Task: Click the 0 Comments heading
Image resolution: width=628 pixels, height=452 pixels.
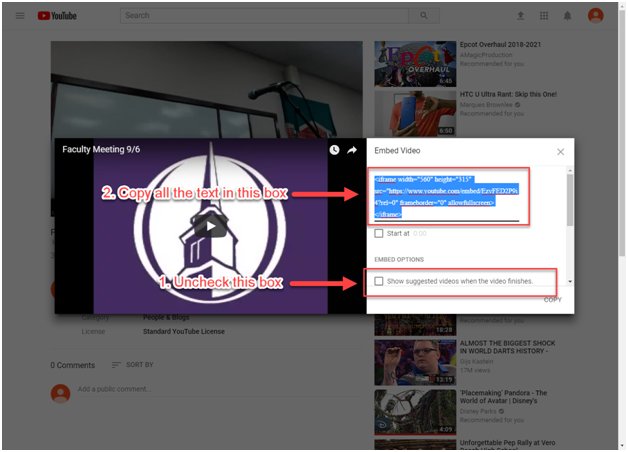Action: tap(72, 365)
